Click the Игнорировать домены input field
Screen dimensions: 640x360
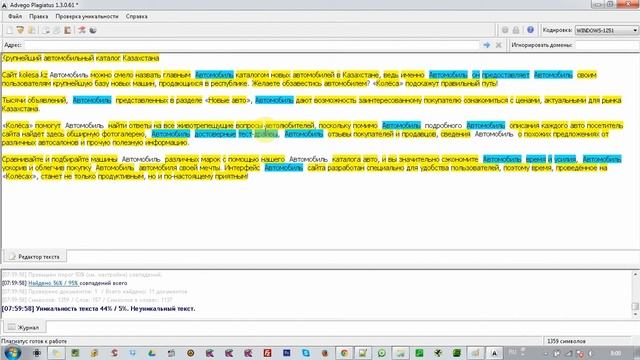coord(607,45)
